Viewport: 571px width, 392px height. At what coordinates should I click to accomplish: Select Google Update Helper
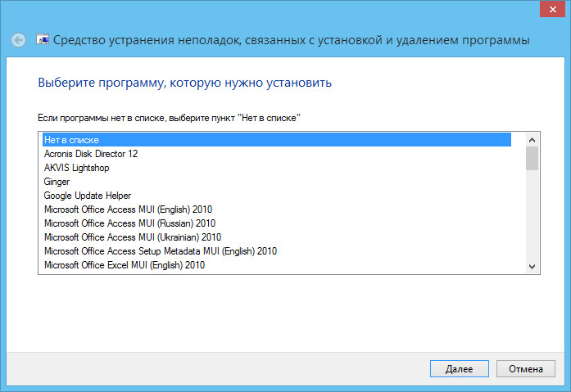point(277,196)
